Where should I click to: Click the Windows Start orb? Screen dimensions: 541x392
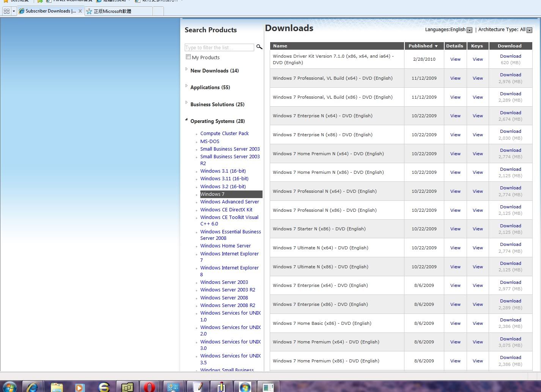point(10,387)
